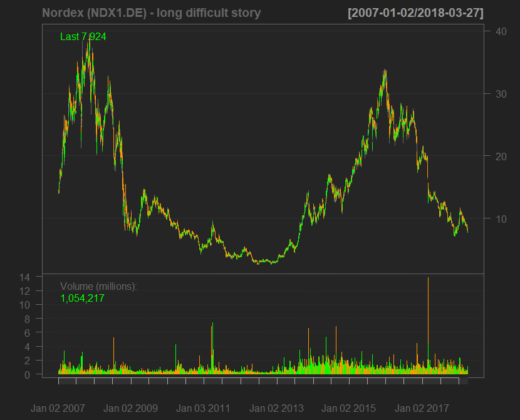The image size is (520, 420).
Task: Select the 'Jan 03 2011' x-axis label
Action: 203,408
